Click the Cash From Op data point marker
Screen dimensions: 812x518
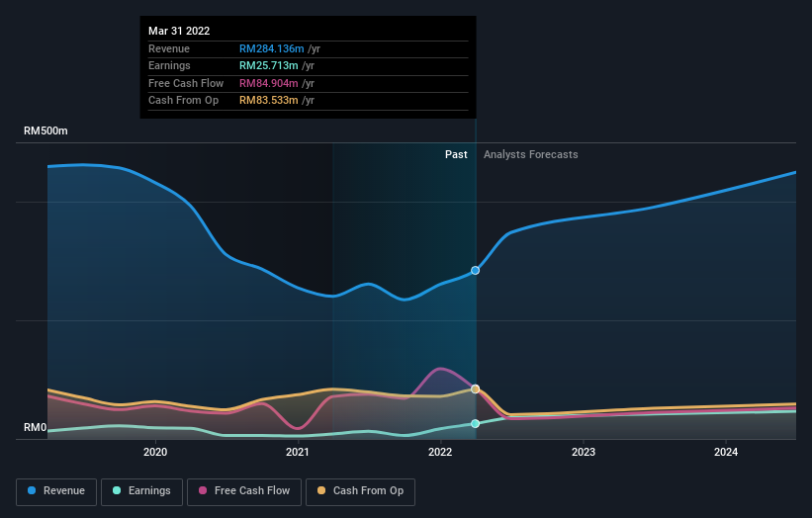(x=475, y=388)
